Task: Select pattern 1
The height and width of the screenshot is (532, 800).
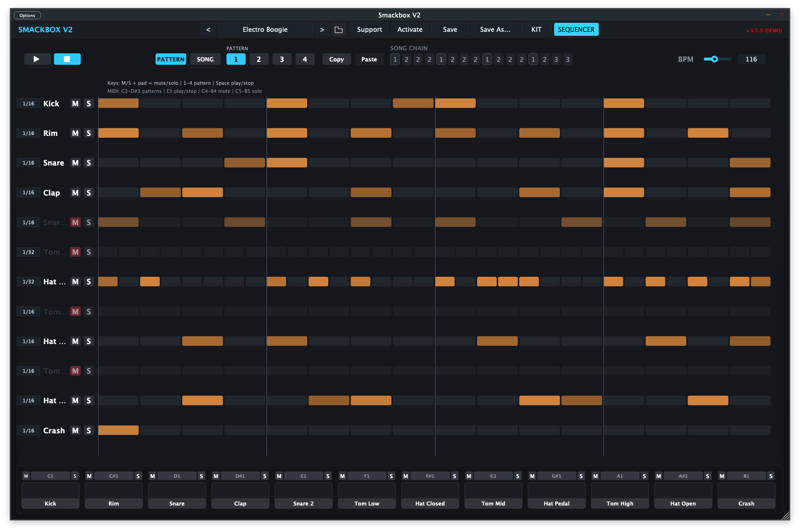Action: [x=236, y=59]
